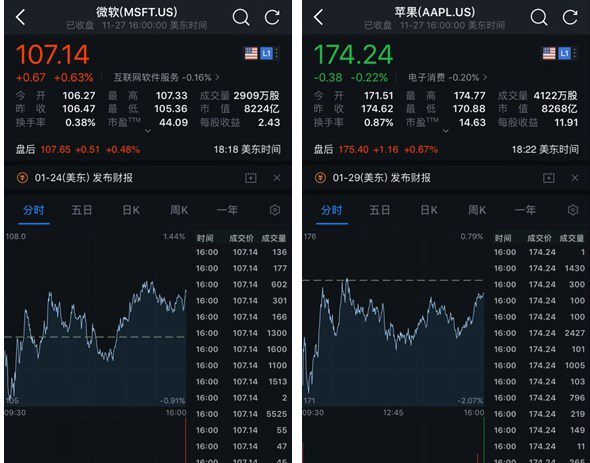
Task: Tap MSFT market cap value 8224亿
Action: 262,109
